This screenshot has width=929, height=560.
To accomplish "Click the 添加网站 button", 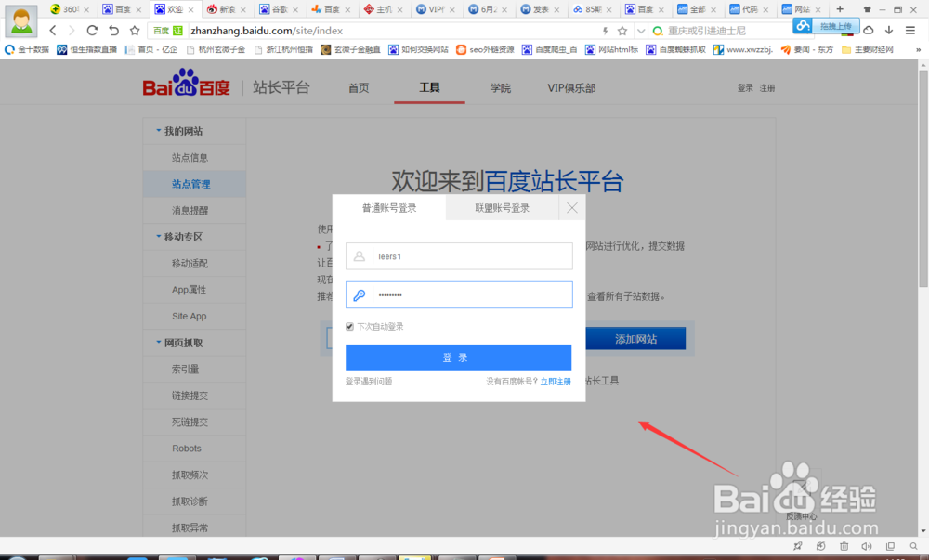I will tap(635, 339).
